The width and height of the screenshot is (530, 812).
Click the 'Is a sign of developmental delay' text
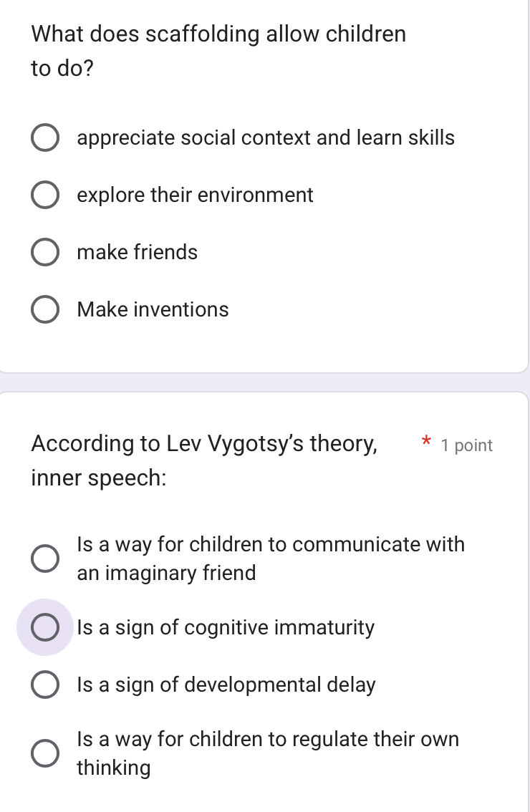(226, 685)
